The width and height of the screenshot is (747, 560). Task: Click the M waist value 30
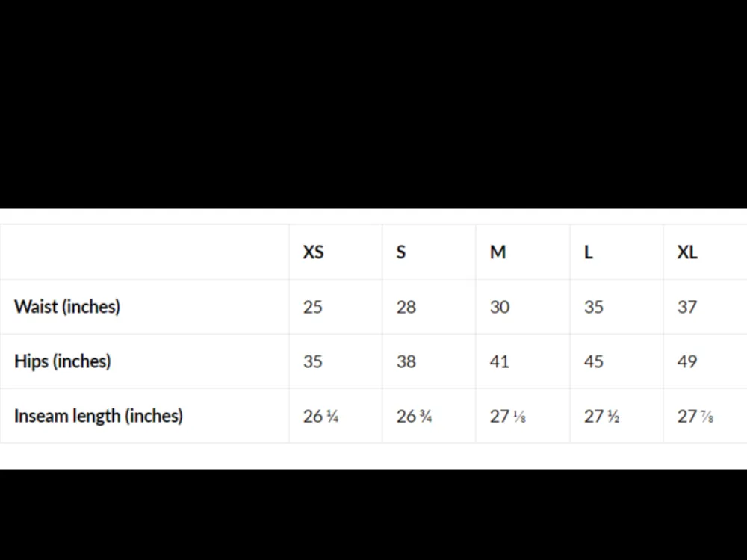(x=500, y=307)
